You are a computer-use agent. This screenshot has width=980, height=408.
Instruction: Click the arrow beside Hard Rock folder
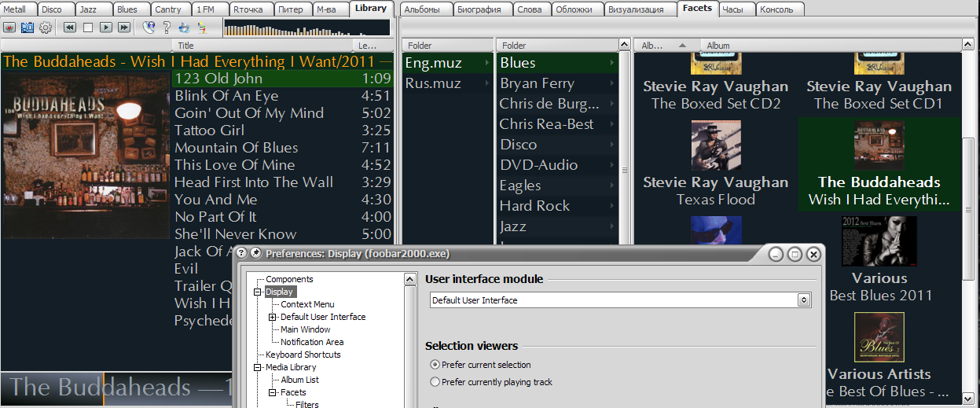611,206
